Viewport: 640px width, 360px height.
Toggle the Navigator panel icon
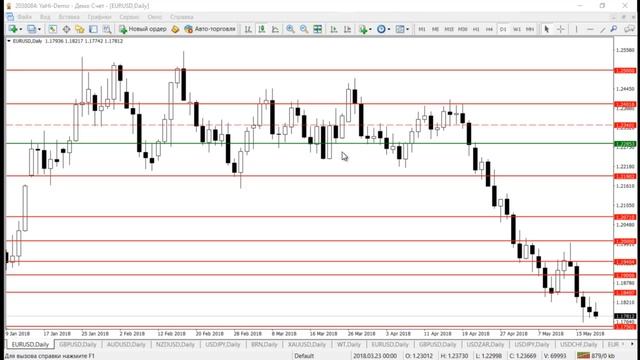coord(80,29)
